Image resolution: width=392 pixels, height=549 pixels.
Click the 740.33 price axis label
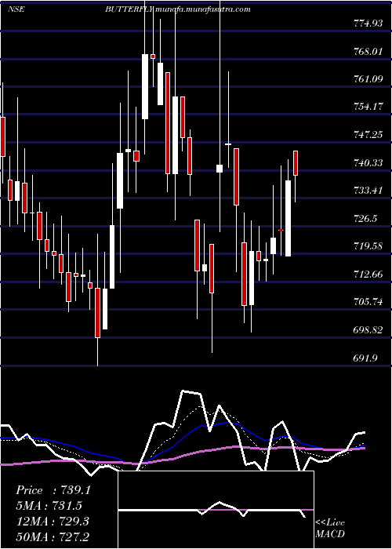pyautogui.click(x=368, y=163)
